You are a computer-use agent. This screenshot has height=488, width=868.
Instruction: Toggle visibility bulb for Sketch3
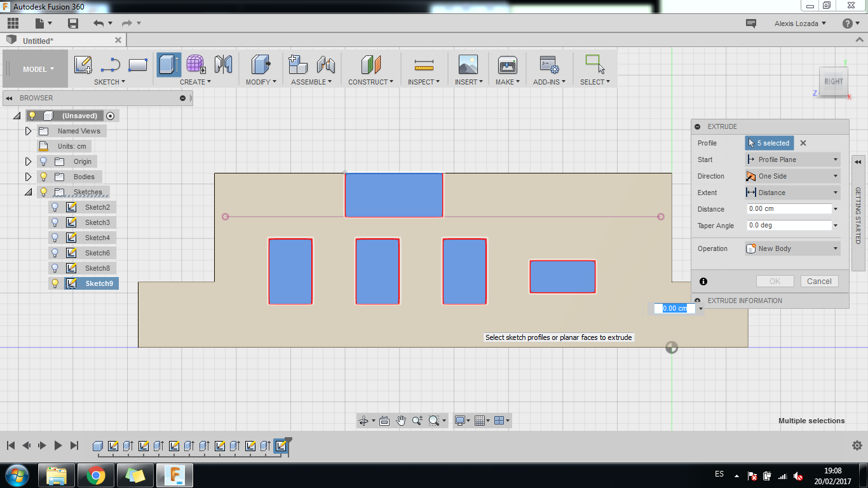click(55, 222)
